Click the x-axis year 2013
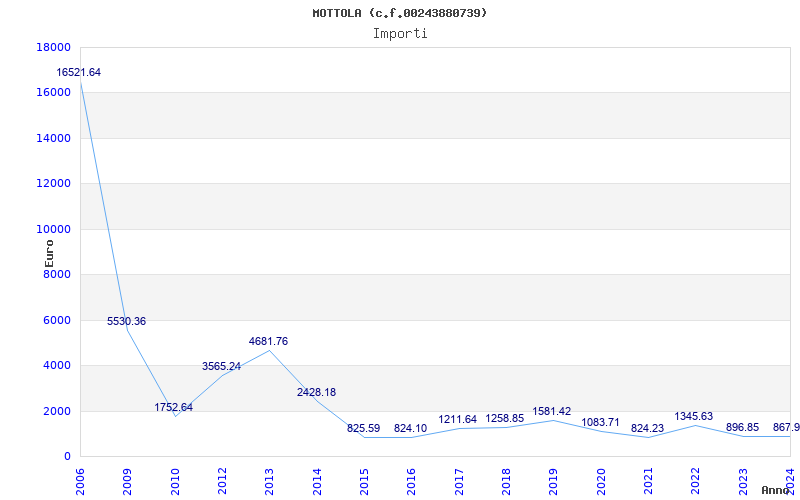The image size is (800, 500). tap(269, 482)
